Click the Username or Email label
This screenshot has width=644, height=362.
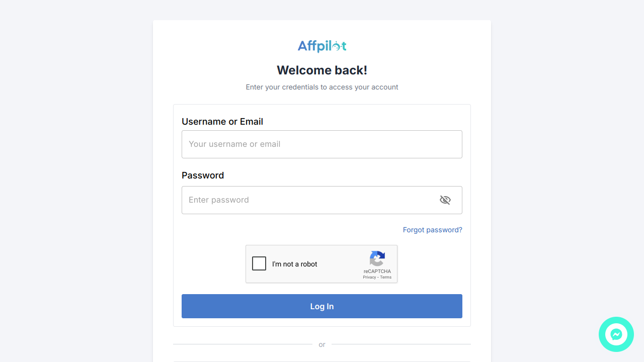point(222,121)
